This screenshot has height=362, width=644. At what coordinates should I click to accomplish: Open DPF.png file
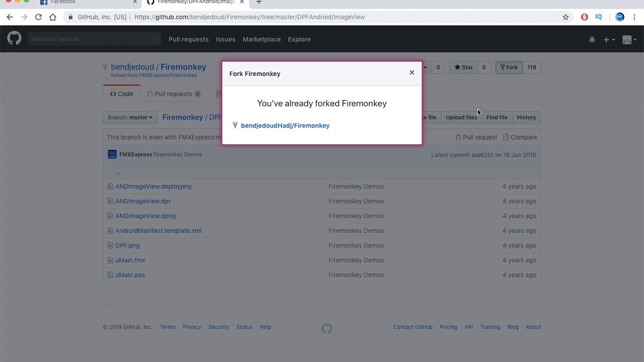coord(127,245)
